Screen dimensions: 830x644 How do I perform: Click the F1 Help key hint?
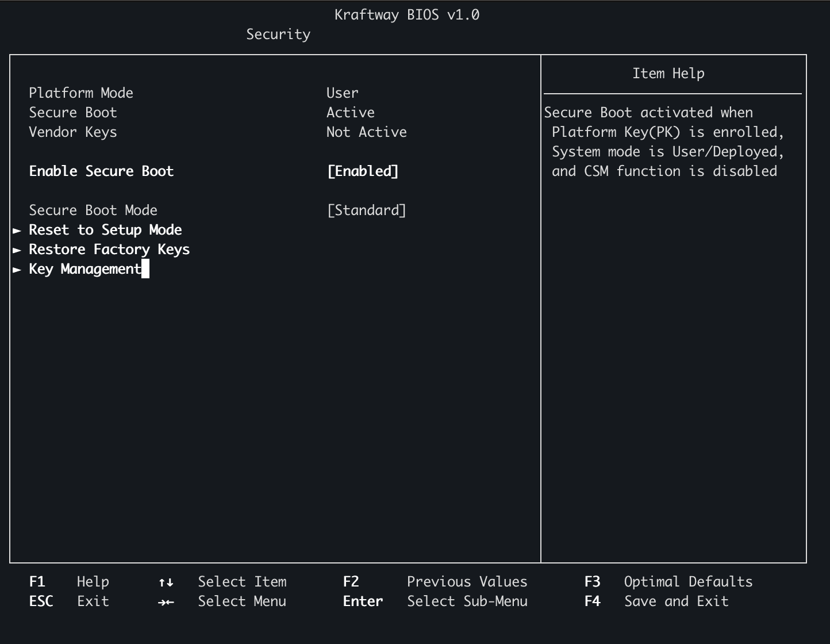pos(69,582)
